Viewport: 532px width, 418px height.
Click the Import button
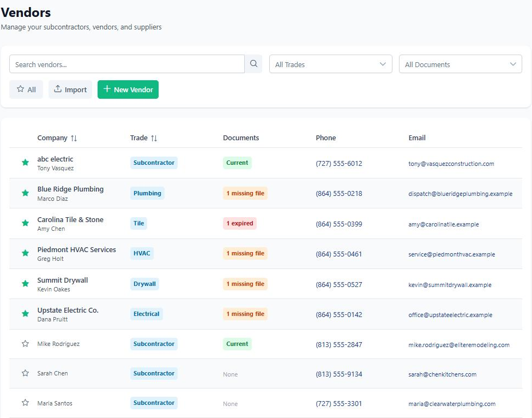(70, 89)
